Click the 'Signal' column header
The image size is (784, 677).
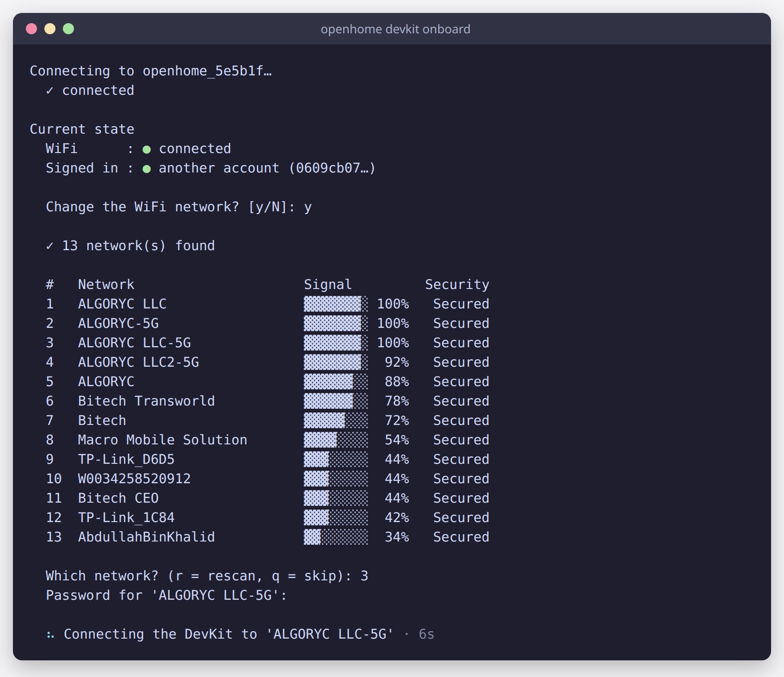(328, 284)
